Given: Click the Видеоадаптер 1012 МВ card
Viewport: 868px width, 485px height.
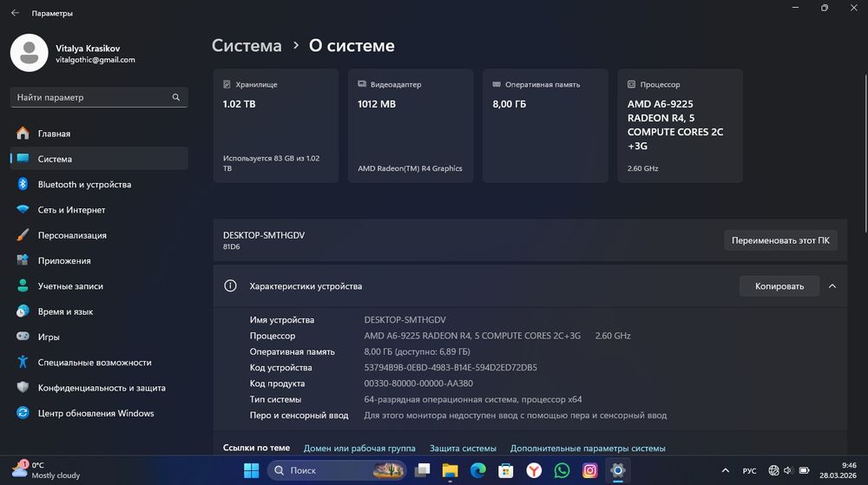Looking at the screenshot, I should [411, 126].
